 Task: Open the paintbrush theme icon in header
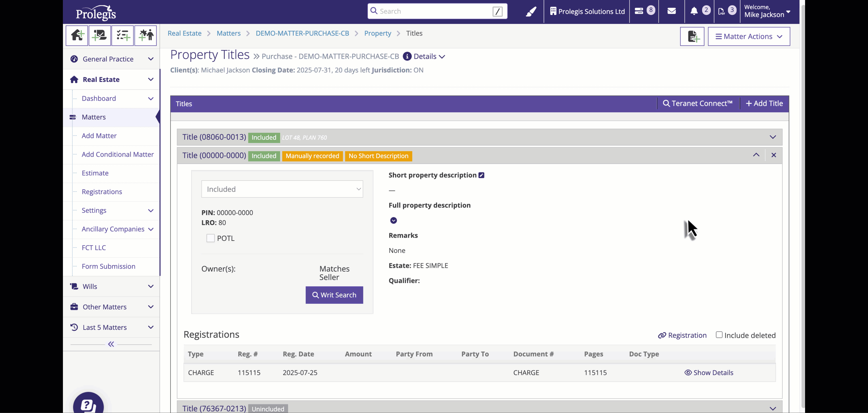click(531, 12)
